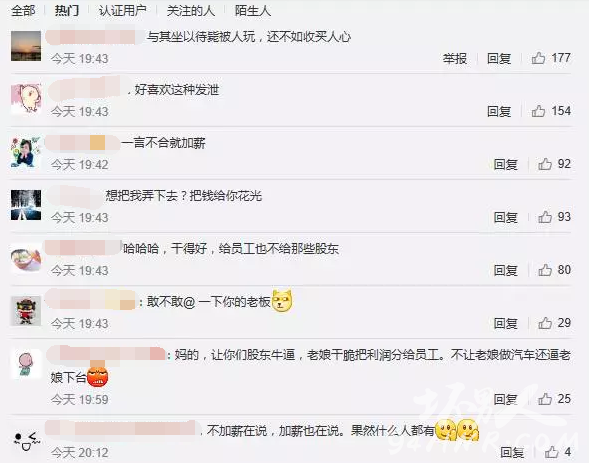Image resolution: width=589 pixels, height=463 pixels.
Task: Open the 认证用户 filter tab
Action: pyautogui.click(x=122, y=11)
